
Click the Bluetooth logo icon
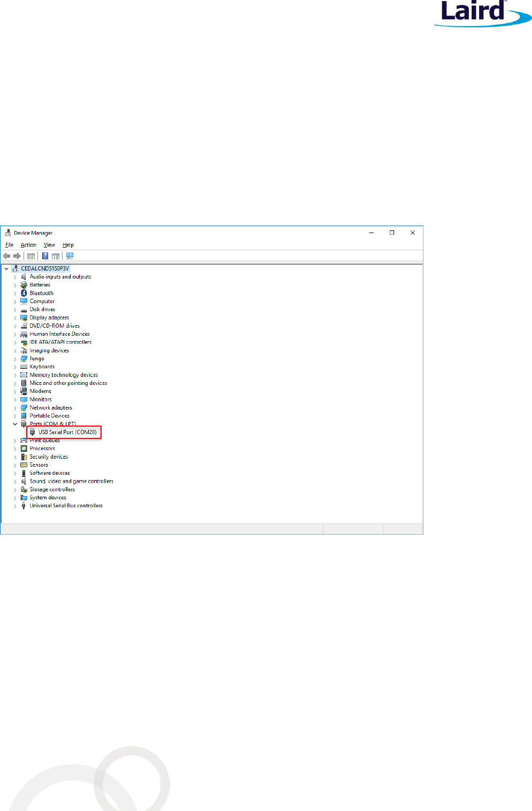pyautogui.click(x=24, y=293)
